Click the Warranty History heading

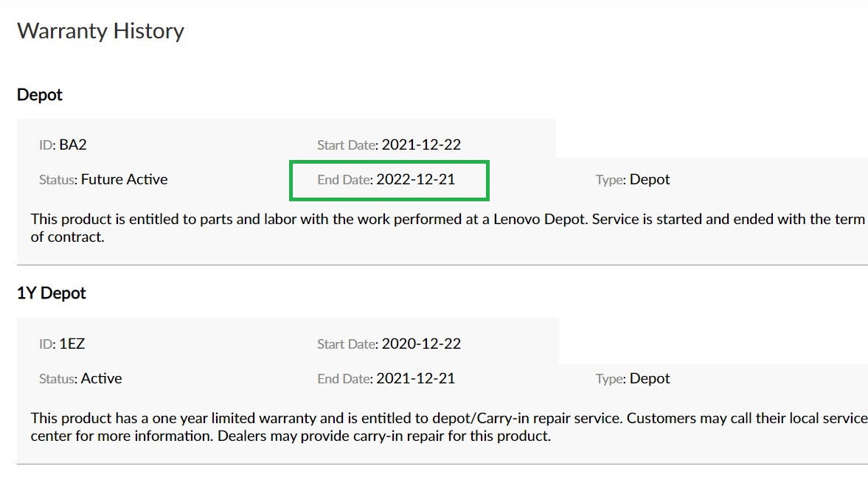(100, 31)
